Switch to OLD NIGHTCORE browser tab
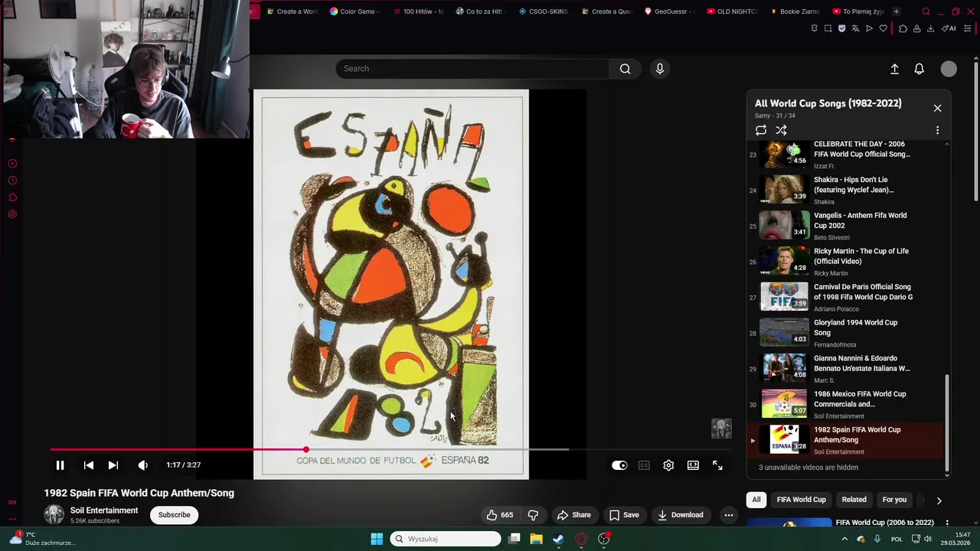 pos(733,11)
